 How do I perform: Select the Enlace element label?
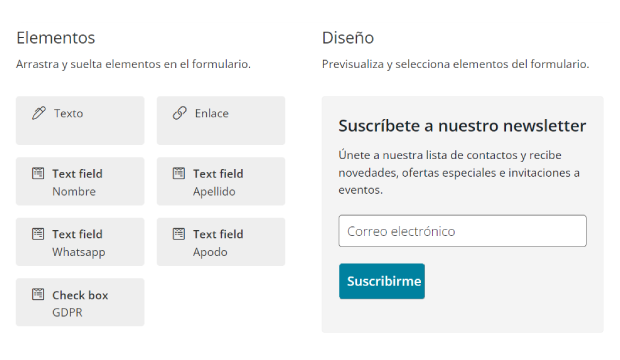pyautogui.click(x=212, y=114)
